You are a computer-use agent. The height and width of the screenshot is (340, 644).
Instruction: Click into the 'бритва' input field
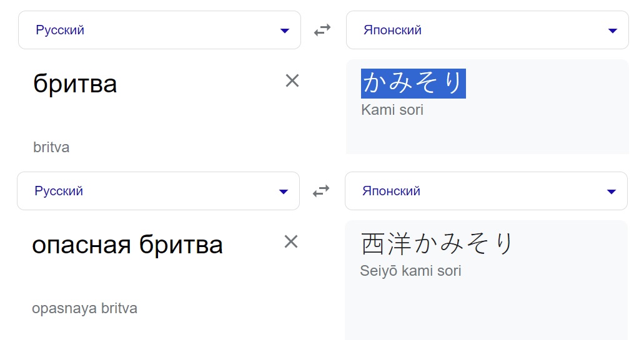pos(75,84)
